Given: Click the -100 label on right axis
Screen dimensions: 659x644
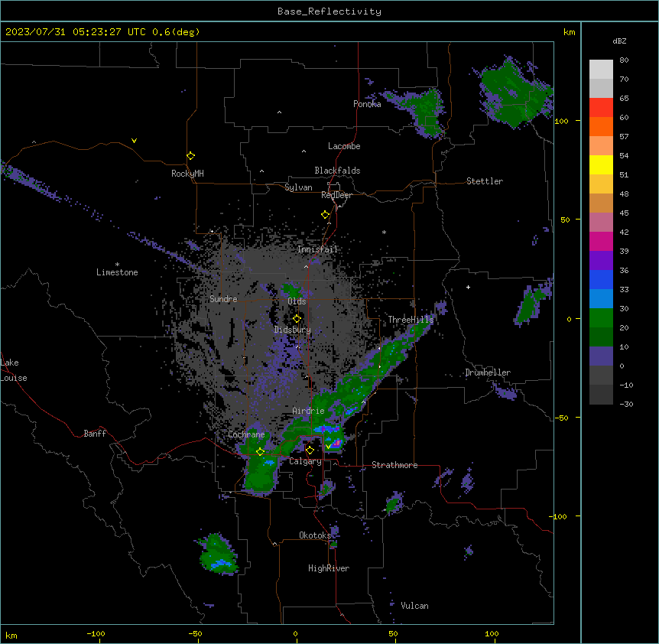Looking at the screenshot, I should click(559, 516).
